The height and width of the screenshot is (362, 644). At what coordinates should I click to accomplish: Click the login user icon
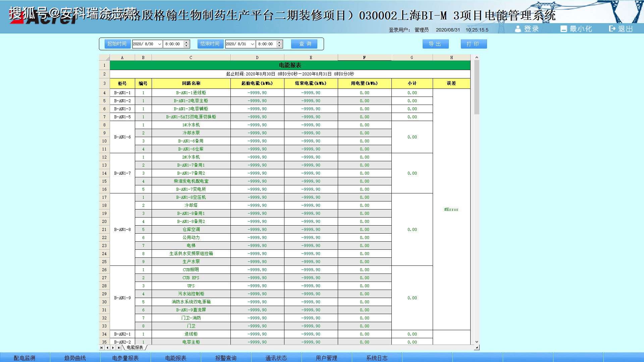(x=518, y=29)
